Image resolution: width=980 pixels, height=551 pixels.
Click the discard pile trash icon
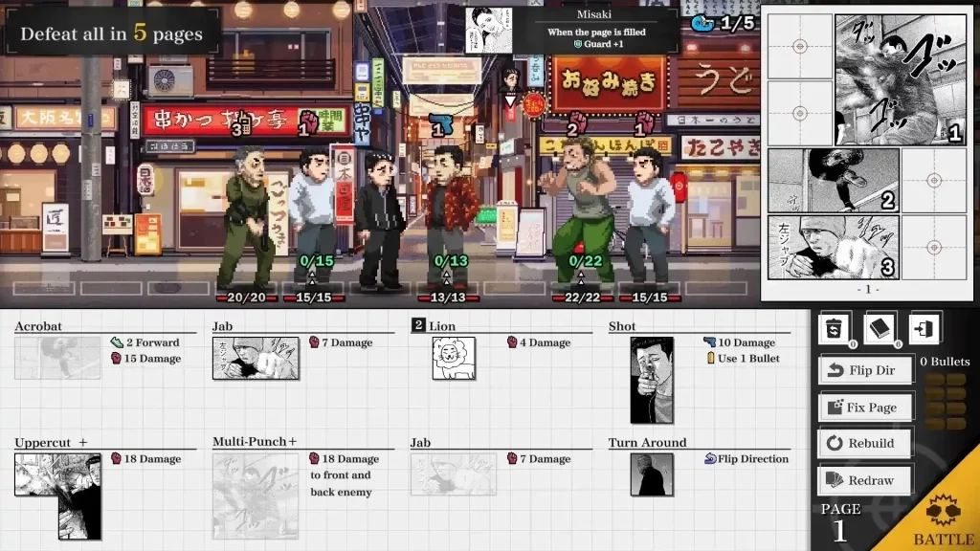click(833, 326)
